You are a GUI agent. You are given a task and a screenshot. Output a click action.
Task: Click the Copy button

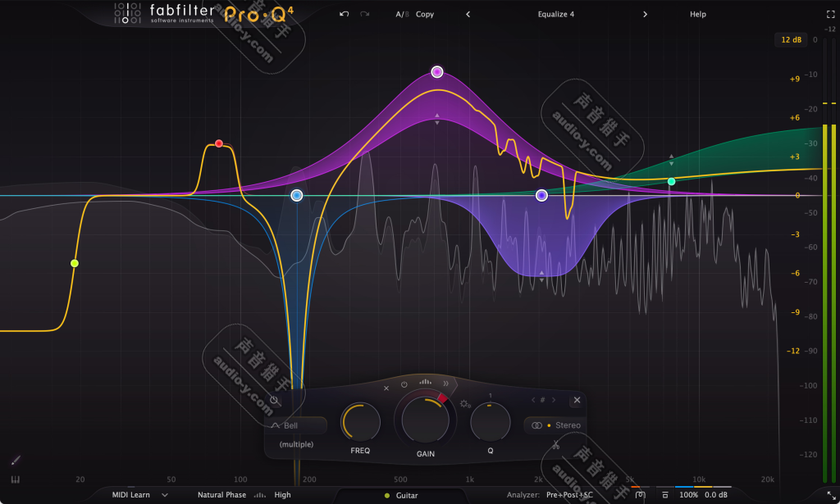424,14
